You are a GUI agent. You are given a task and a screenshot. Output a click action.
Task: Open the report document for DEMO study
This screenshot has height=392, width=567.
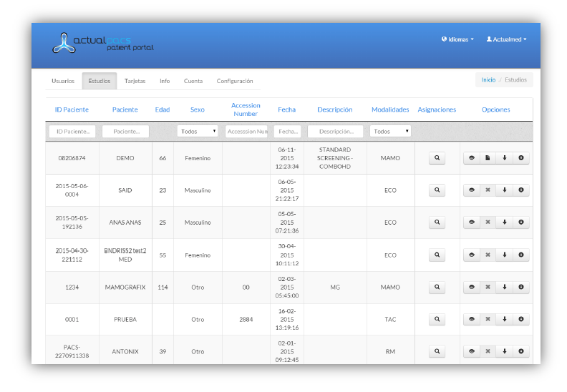coord(488,158)
